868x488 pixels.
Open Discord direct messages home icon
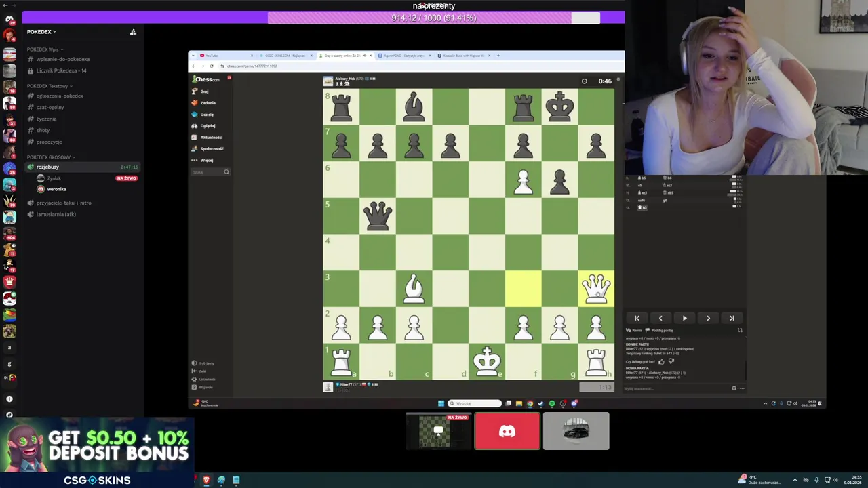pyautogui.click(x=9, y=20)
